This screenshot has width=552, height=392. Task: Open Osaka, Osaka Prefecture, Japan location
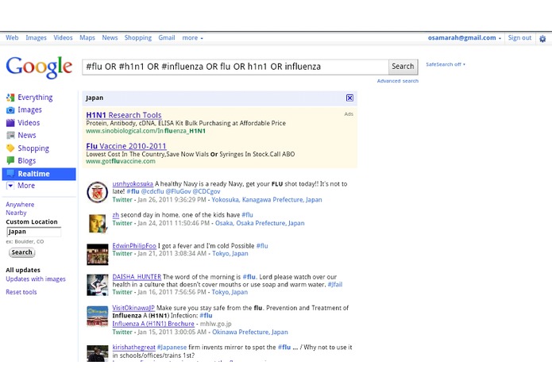(260, 223)
